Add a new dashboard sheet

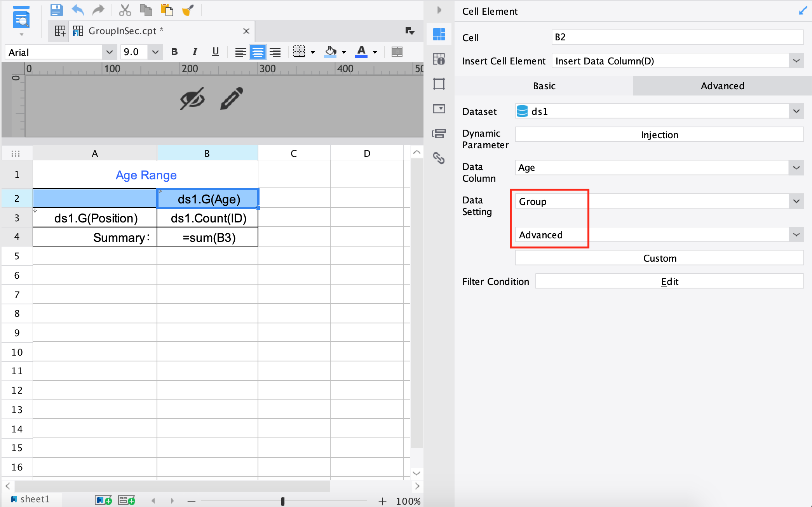(126, 500)
